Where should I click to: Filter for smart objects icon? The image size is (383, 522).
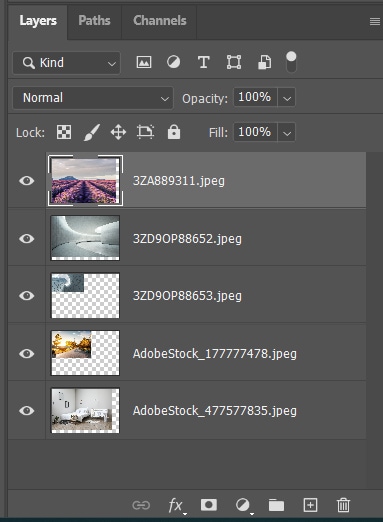[x=264, y=62]
